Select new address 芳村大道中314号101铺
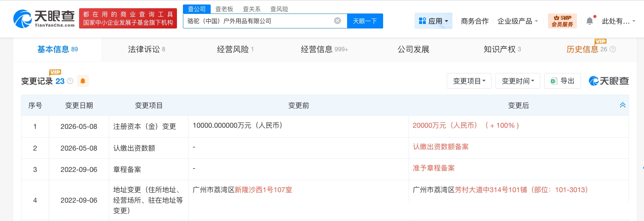 click(x=491, y=190)
